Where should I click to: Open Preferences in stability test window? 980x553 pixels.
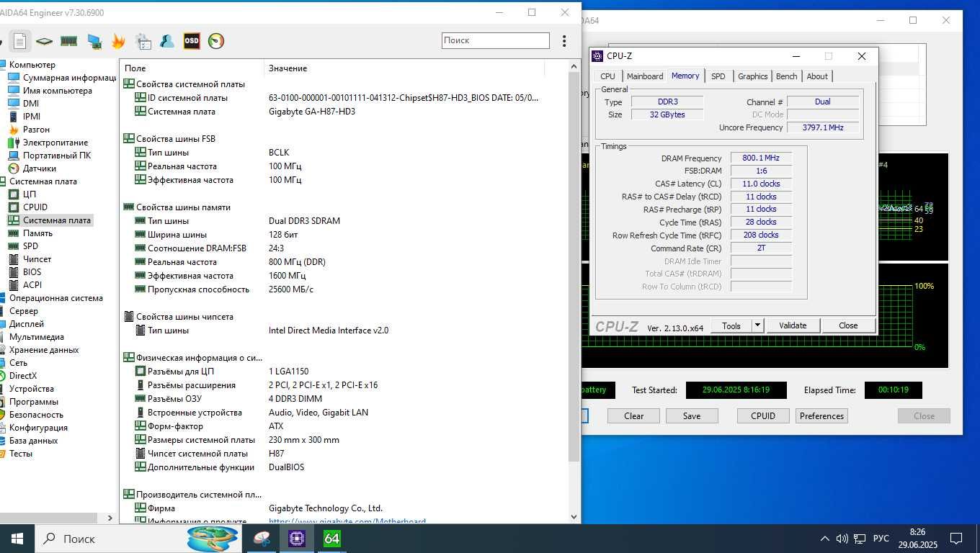pyautogui.click(x=821, y=416)
